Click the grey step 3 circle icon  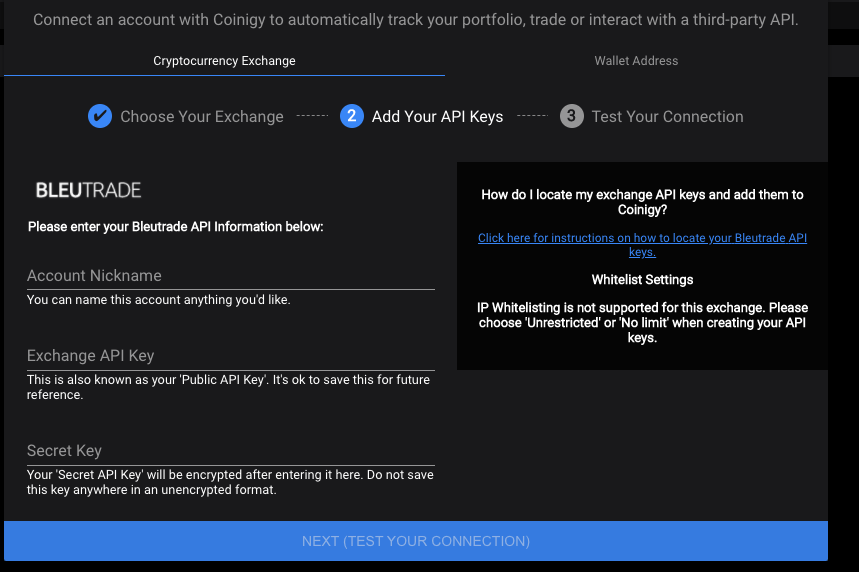coord(571,116)
